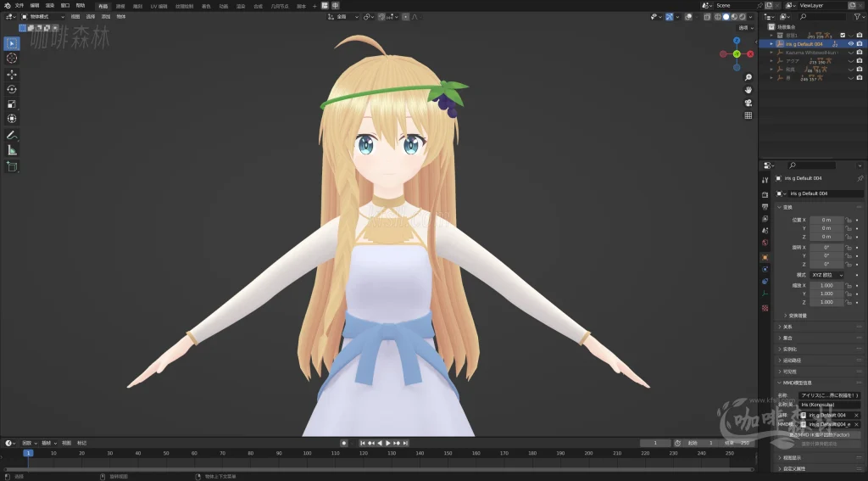Toggle Location X lock icon

tap(848, 220)
